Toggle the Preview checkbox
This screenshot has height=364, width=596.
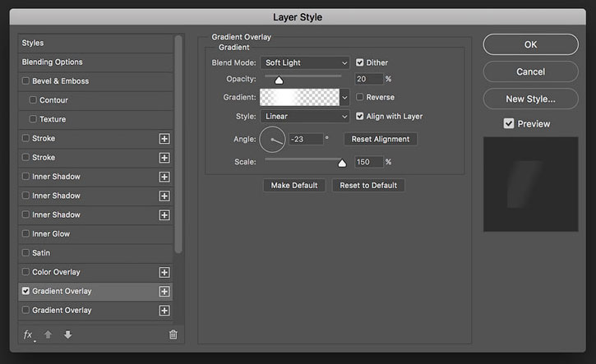[x=509, y=123]
